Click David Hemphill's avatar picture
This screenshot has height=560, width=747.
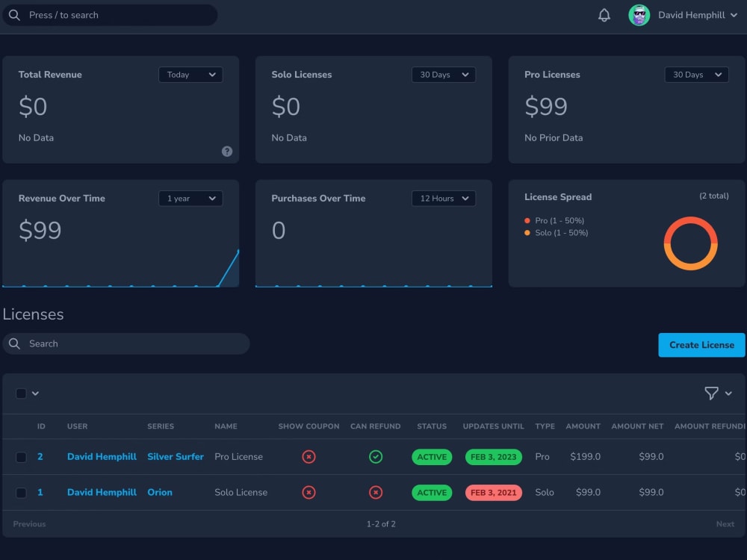click(x=639, y=15)
